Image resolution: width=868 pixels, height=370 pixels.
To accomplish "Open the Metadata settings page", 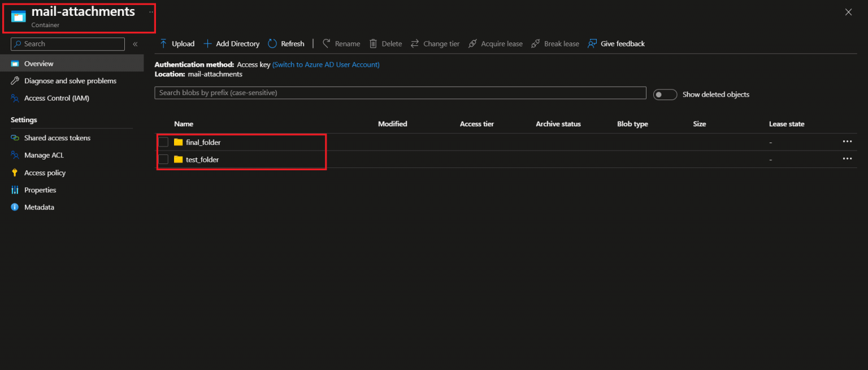I will click(39, 207).
